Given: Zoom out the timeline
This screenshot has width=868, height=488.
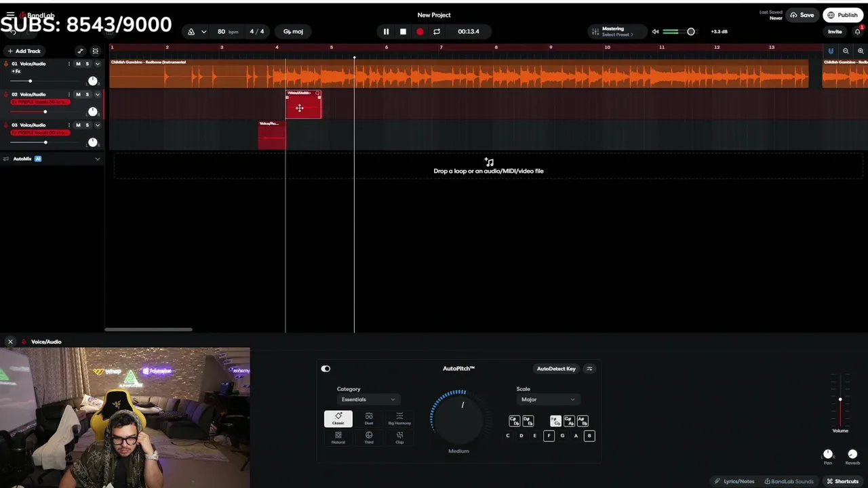Looking at the screenshot, I should pos(846,51).
